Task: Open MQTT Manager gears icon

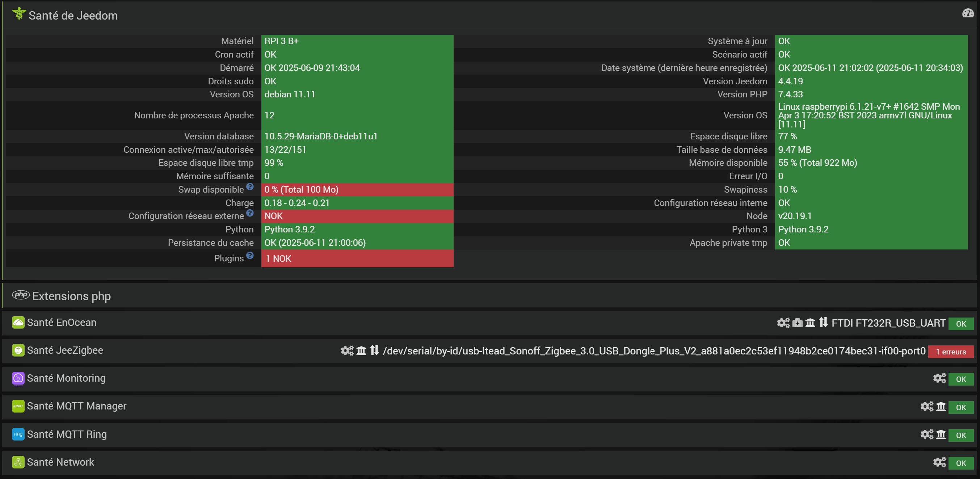Action: [x=927, y=406]
